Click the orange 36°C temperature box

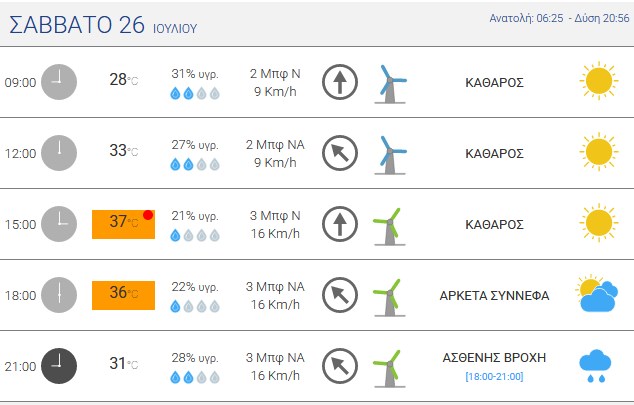(x=123, y=295)
